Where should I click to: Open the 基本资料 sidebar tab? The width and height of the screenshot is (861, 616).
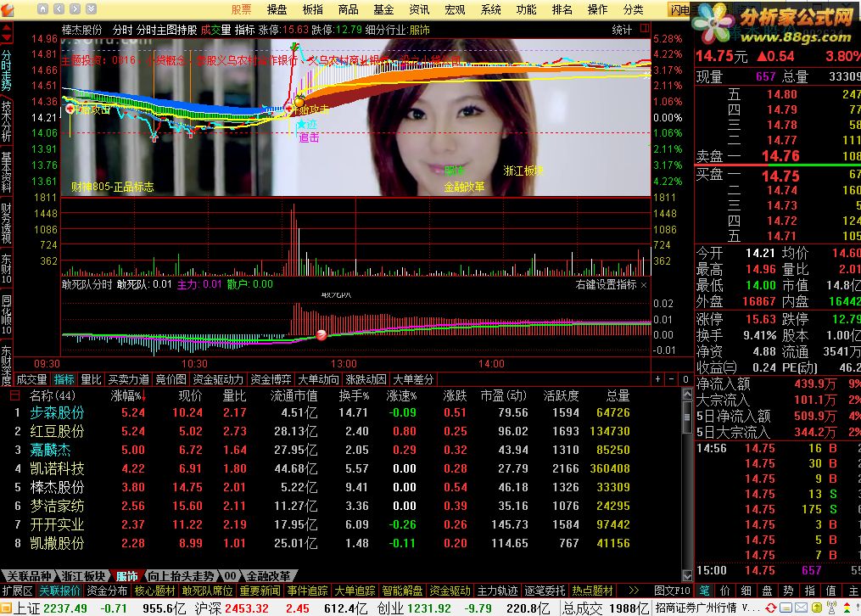click(6, 172)
